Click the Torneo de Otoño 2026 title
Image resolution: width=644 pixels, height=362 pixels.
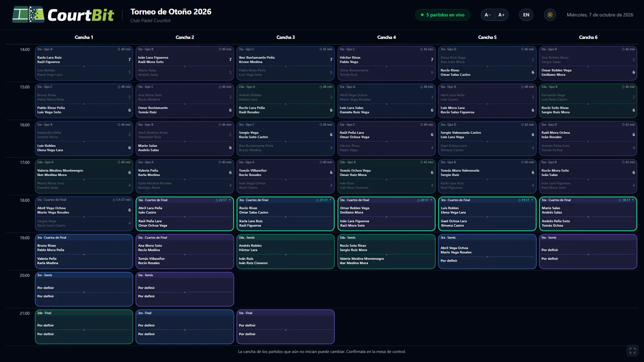pyautogui.click(x=171, y=12)
